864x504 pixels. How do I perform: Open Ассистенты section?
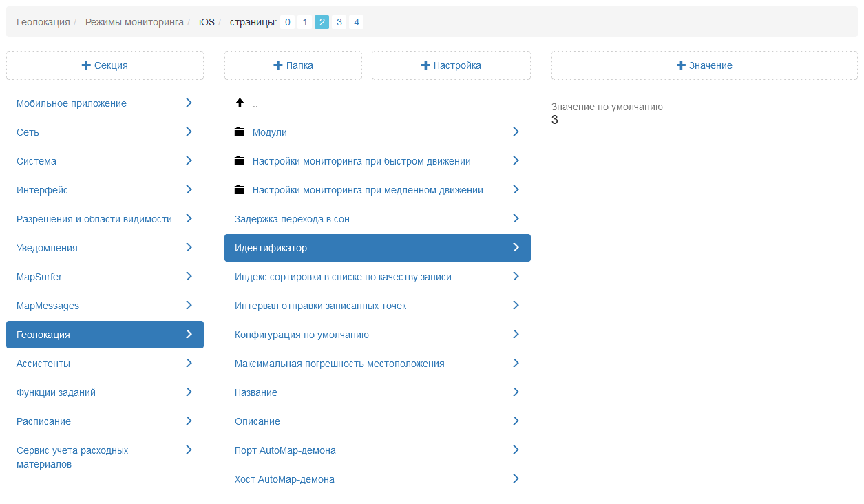[x=105, y=364]
